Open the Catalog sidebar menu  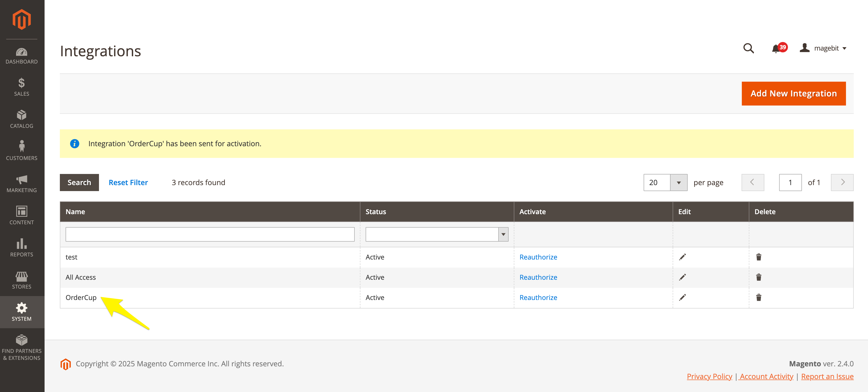point(22,119)
